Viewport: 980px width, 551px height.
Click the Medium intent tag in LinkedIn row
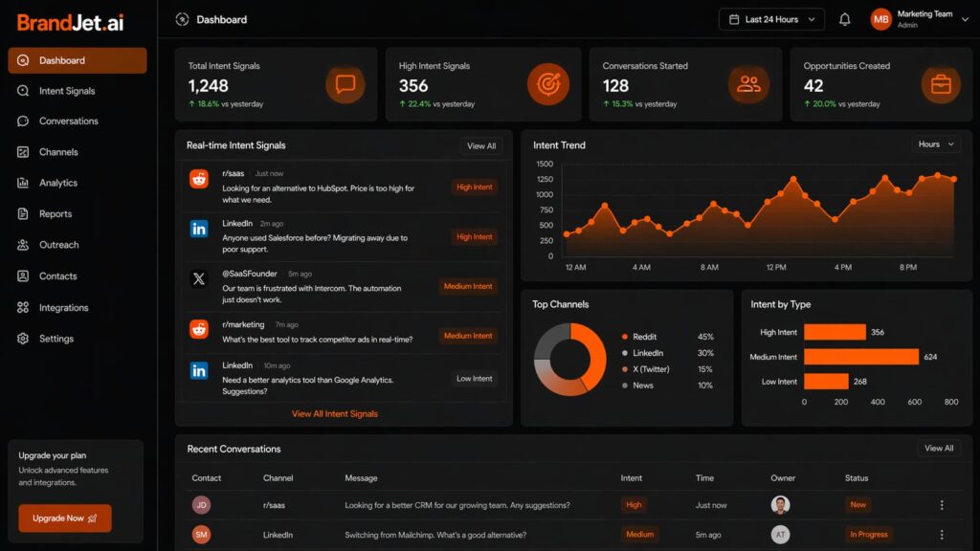pyautogui.click(x=639, y=535)
